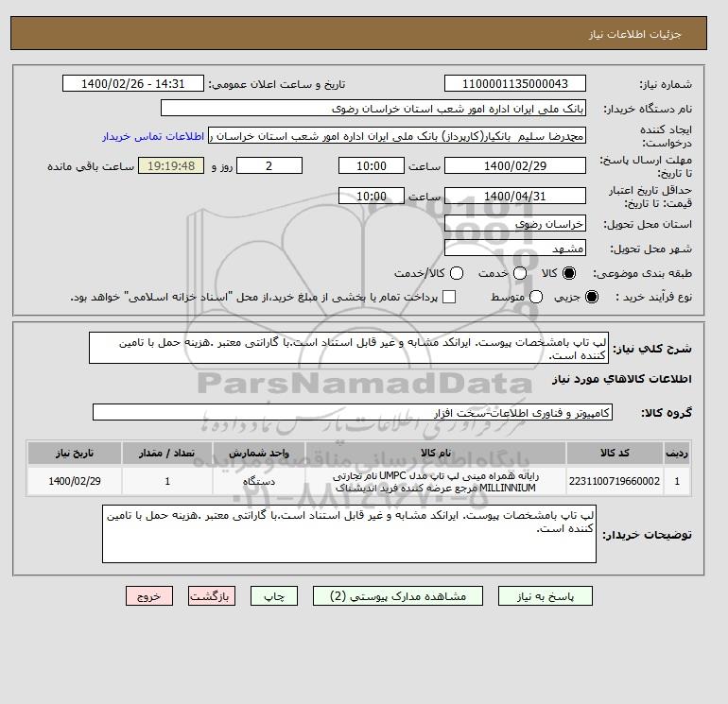Click product code 2231100719660002 cell
Image resolution: width=728 pixels, height=704 pixels.
(x=615, y=481)
